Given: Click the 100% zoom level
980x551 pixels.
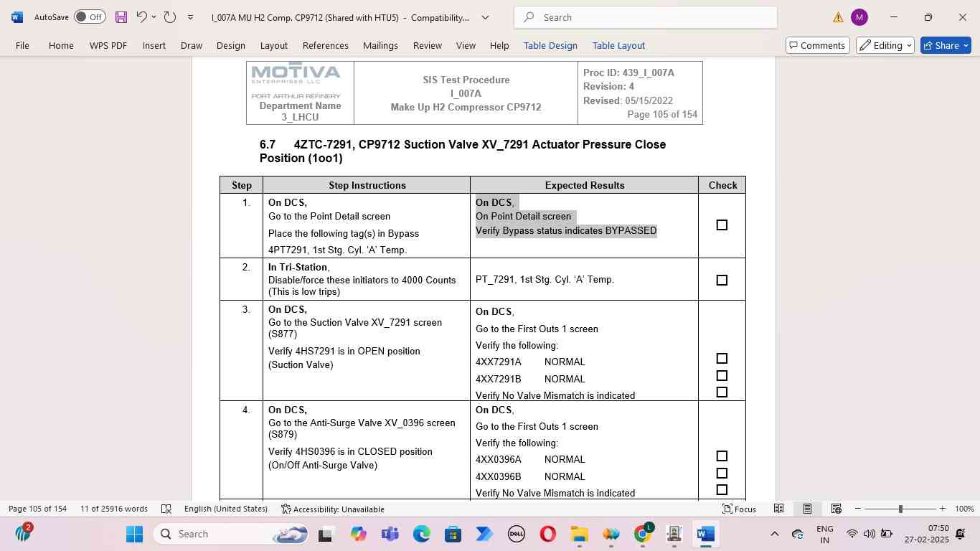Looking at the screenshot, I should [x=964, y=509].
